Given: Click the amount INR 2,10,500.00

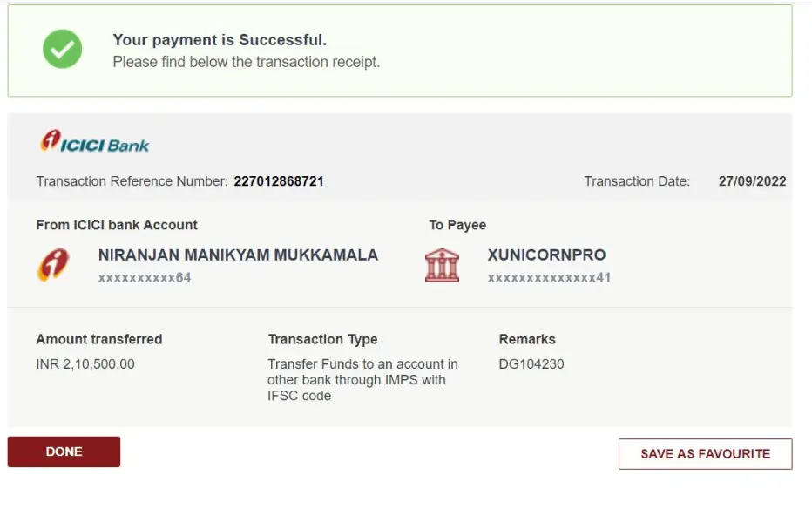Looking at the screenshot, I should (x=85, y=363).
